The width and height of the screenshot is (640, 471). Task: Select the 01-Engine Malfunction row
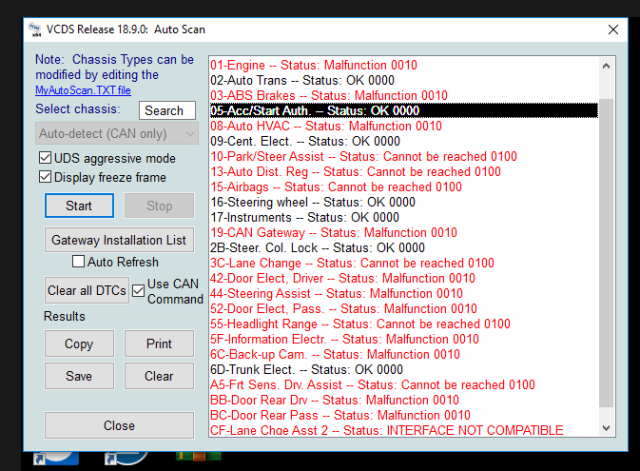coord(404,65)
